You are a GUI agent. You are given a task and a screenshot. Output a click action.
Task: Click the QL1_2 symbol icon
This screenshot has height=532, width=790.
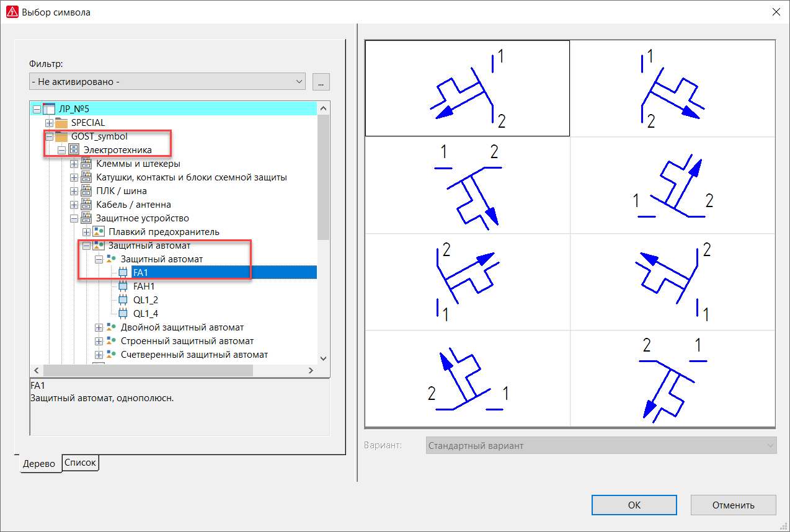[123, 300]
